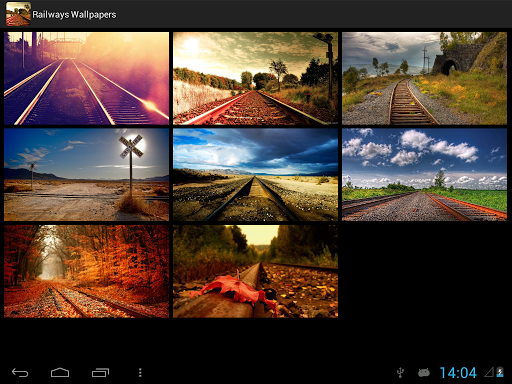Screen dimensions: 512x384
Task: Tap the battery charging indicator
Action: click(x=500, y=372)
